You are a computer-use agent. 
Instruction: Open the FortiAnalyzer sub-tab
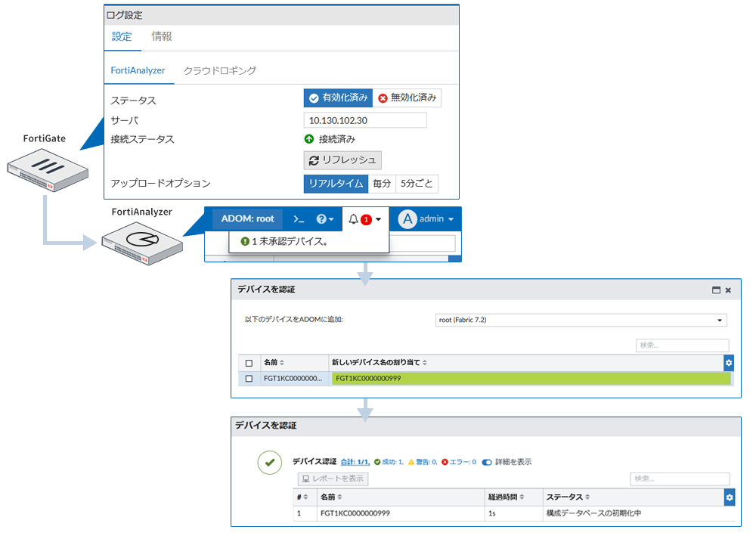138,70
